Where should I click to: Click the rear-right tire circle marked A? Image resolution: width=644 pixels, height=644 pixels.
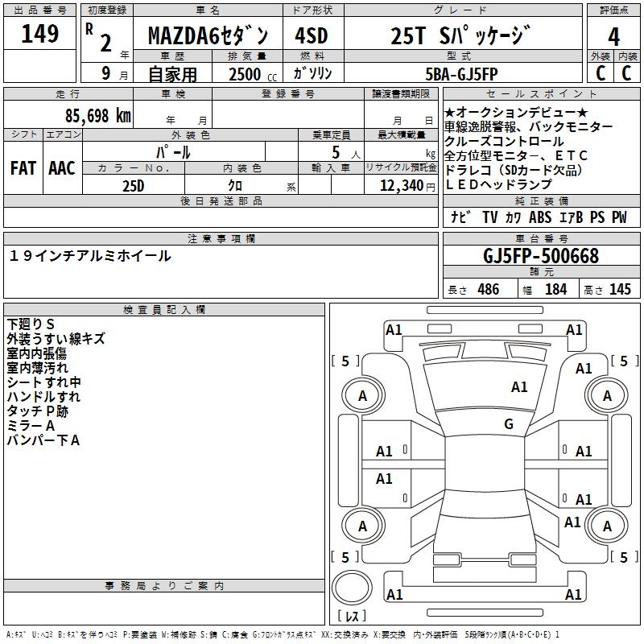(607, 526)
